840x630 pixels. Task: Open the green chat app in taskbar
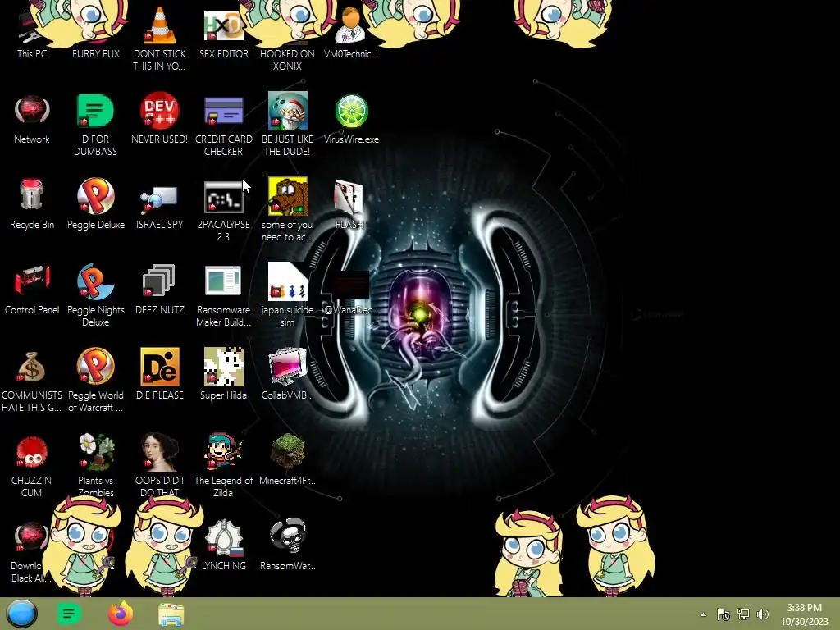(x=69, y=614)
